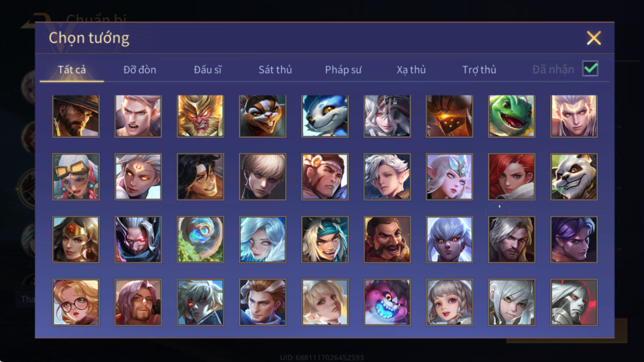Screen dimensions: 644x362
Task: Select the green chameleon hero portrait
Action: [x=511, y=116]
